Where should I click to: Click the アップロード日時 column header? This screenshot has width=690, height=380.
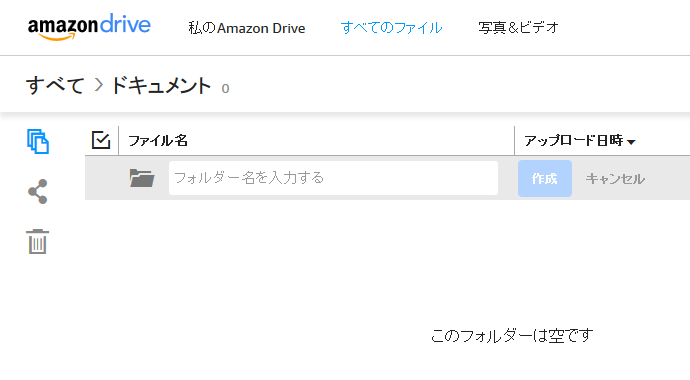click(x=574, y=141)
